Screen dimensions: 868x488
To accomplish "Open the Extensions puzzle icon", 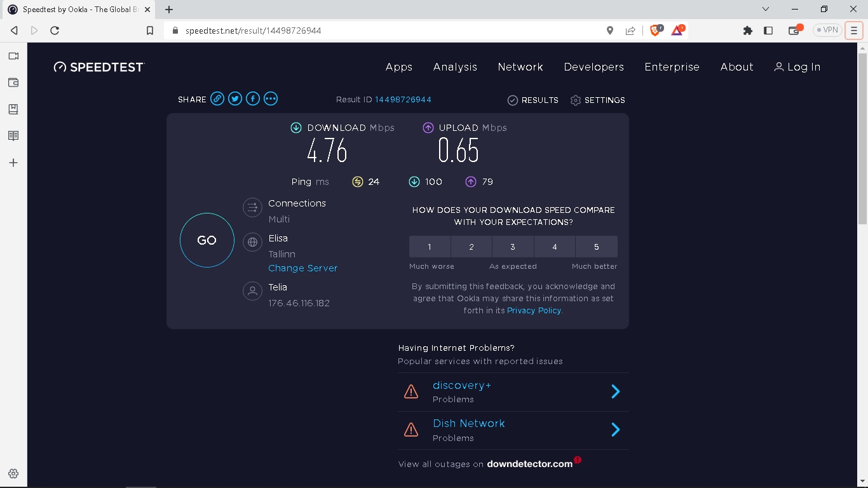I will click(x=748, y=30).
